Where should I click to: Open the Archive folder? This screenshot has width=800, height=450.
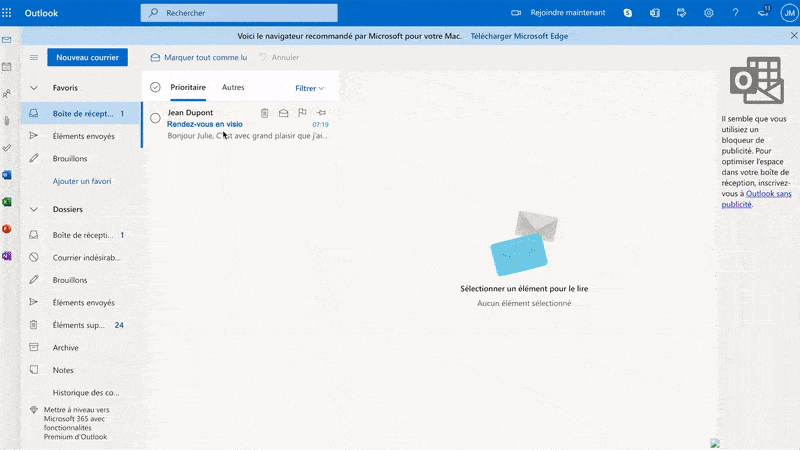(81, 347)
